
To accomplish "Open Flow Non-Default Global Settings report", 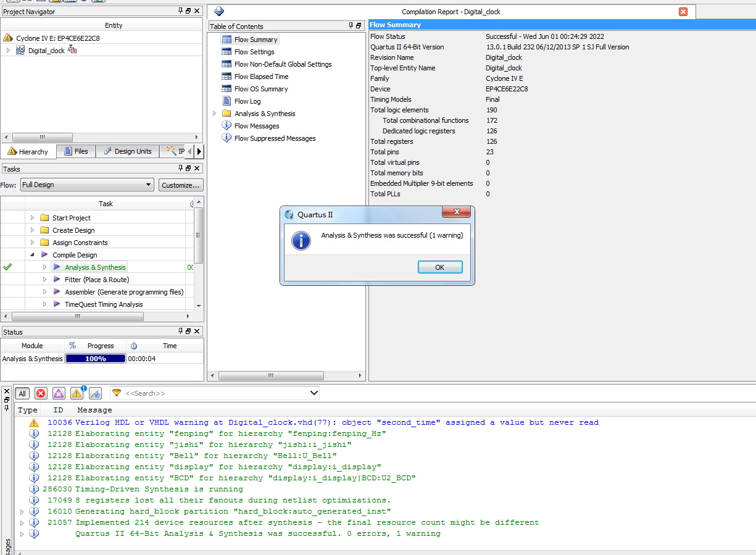I will tap(283, 64).
